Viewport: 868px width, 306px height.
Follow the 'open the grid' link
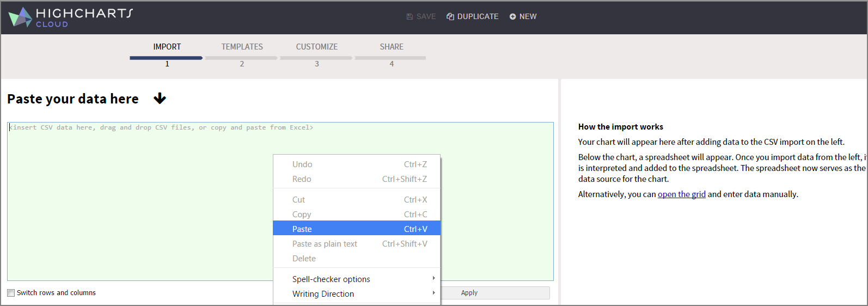pos(681,194)
